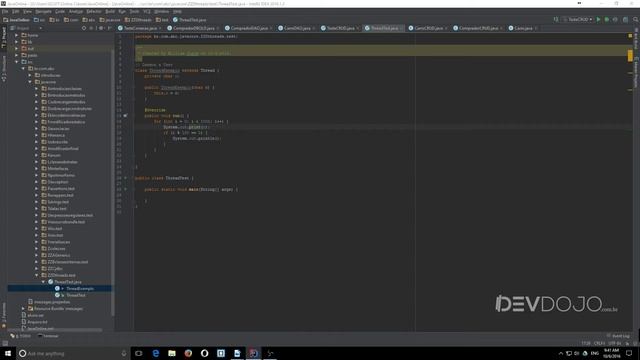
Task: Switch to IntelliJ IDEA taskbar icon
Action: pyautogui.click(x=253, y=353)
